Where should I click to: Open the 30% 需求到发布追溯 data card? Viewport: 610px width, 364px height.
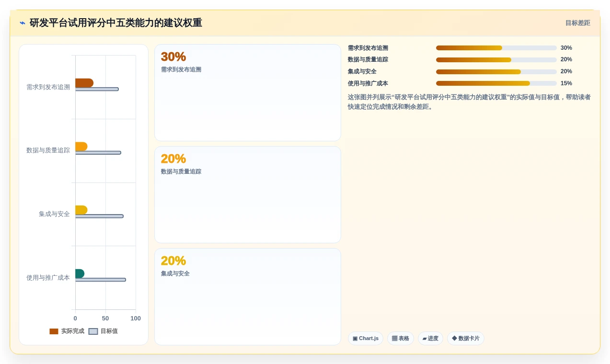click(247, 93)
